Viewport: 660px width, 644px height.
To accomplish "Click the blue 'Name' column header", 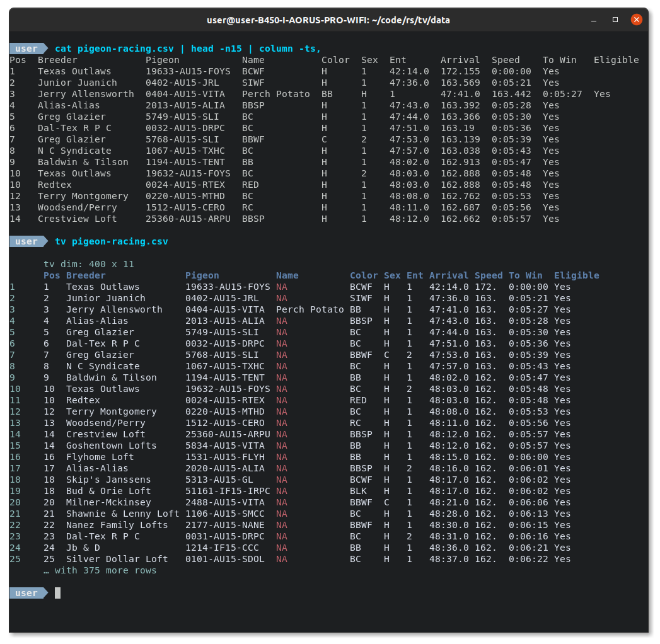I will [287, 275].
